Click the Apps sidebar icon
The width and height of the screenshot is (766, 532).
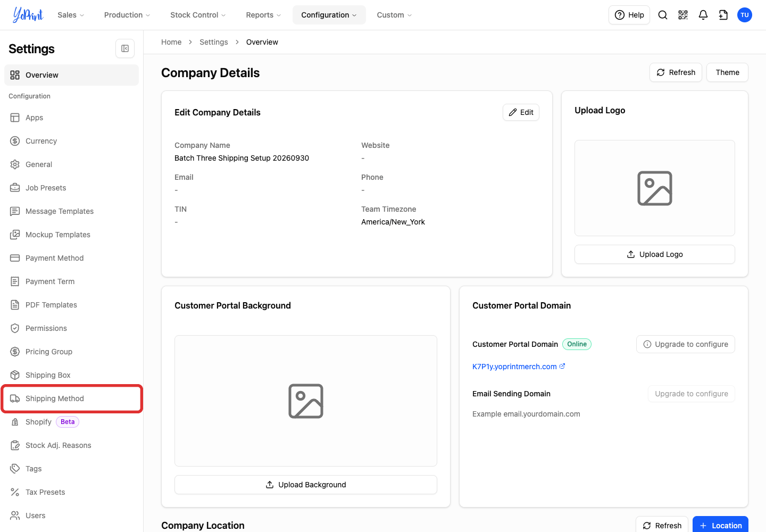click(x=15, y=118)
